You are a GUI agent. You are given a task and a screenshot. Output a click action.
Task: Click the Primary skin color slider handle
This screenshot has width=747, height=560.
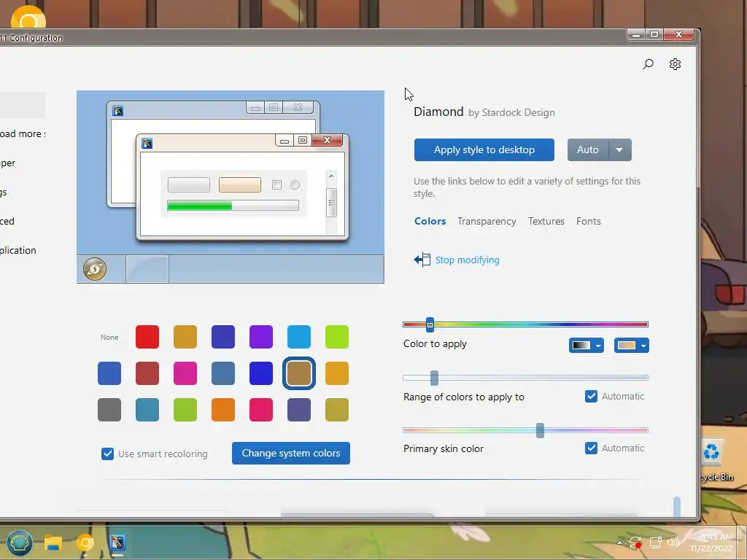540,430
